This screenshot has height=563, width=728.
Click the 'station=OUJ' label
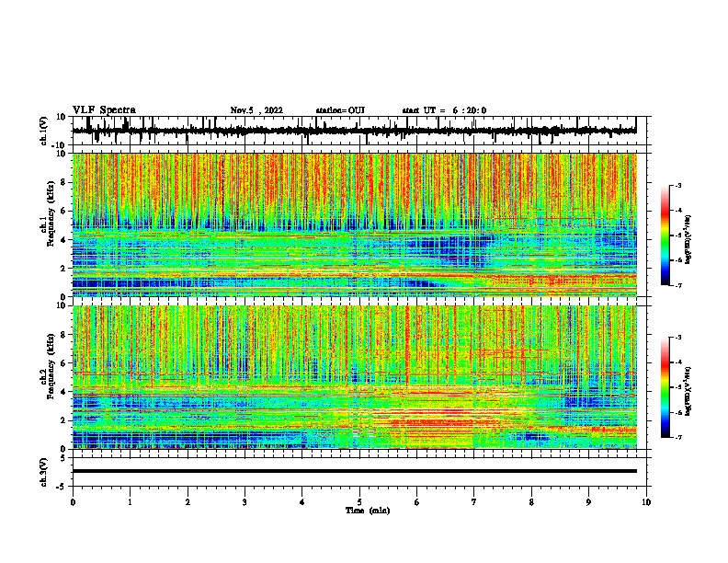(340, 110)
